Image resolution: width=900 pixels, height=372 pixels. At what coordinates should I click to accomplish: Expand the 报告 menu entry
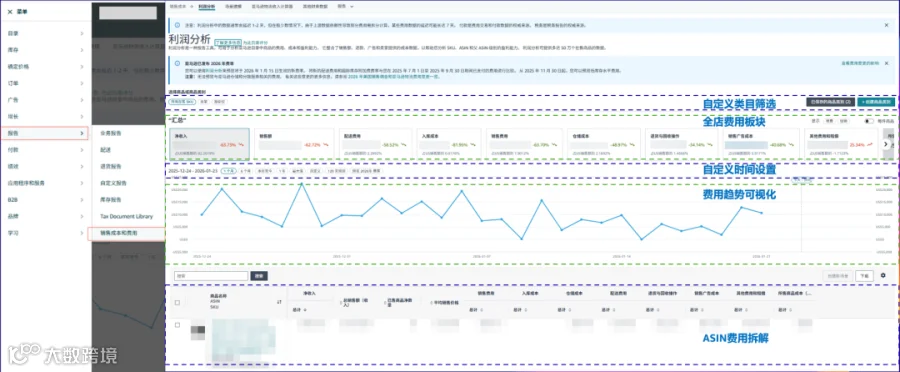(x=45, y=133)
